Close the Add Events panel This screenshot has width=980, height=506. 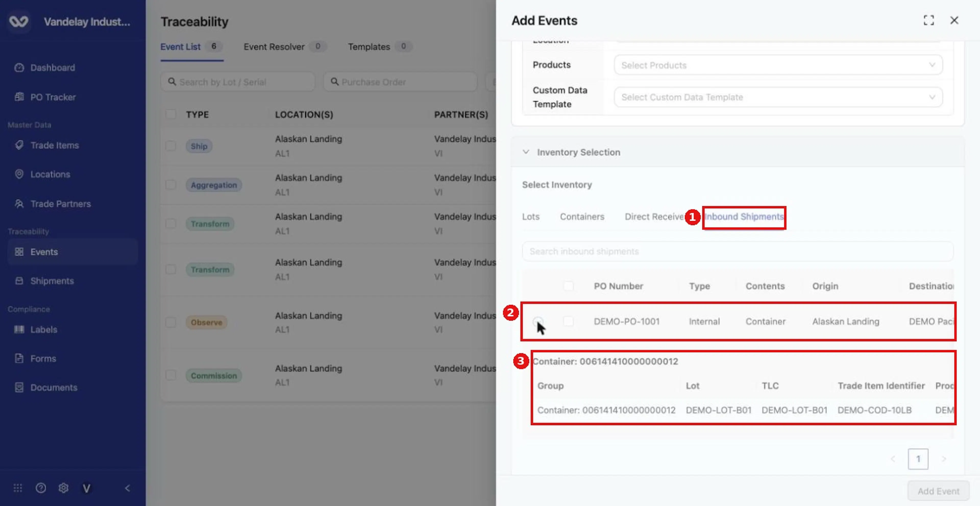click(x=954, y=20)
